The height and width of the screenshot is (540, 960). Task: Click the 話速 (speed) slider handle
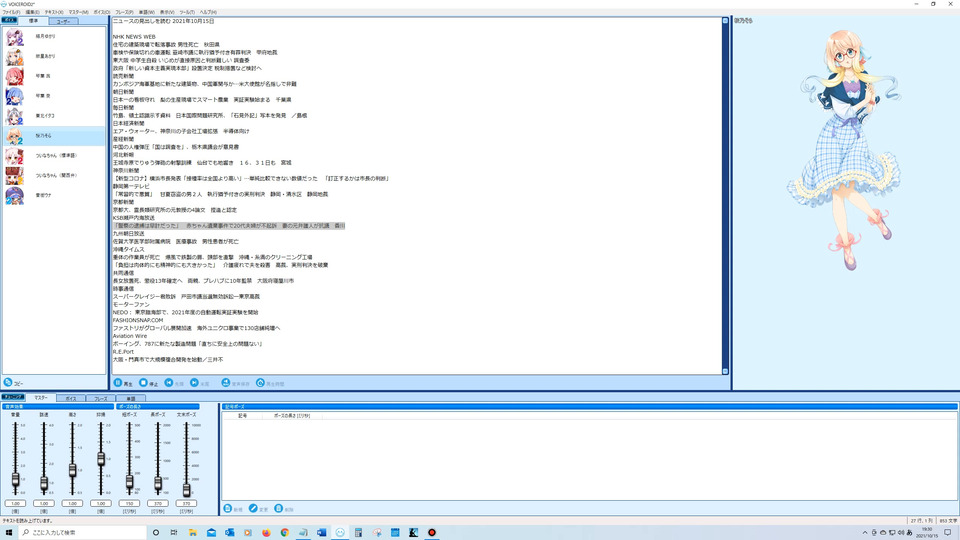click(x=44, y=484)
